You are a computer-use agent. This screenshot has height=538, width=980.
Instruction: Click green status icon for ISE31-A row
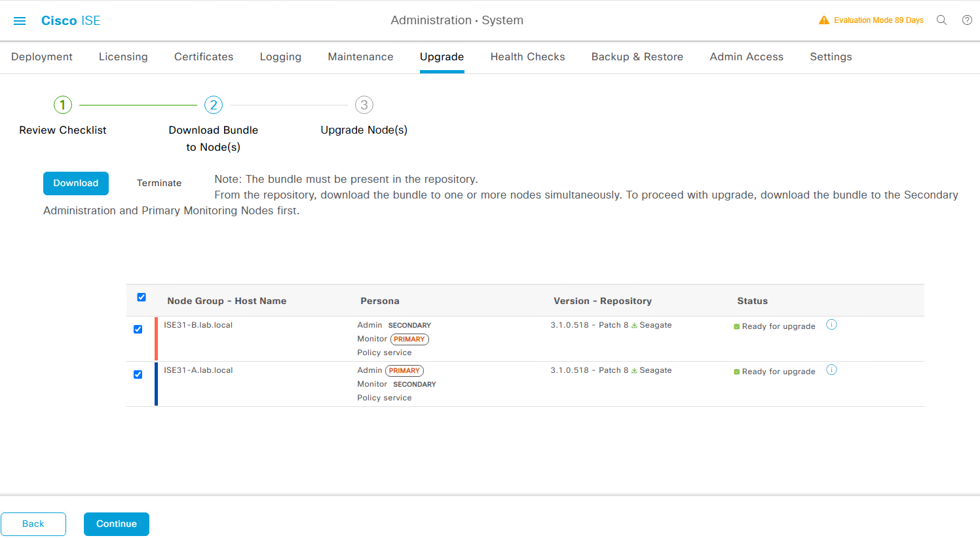[x=737, y=372]
